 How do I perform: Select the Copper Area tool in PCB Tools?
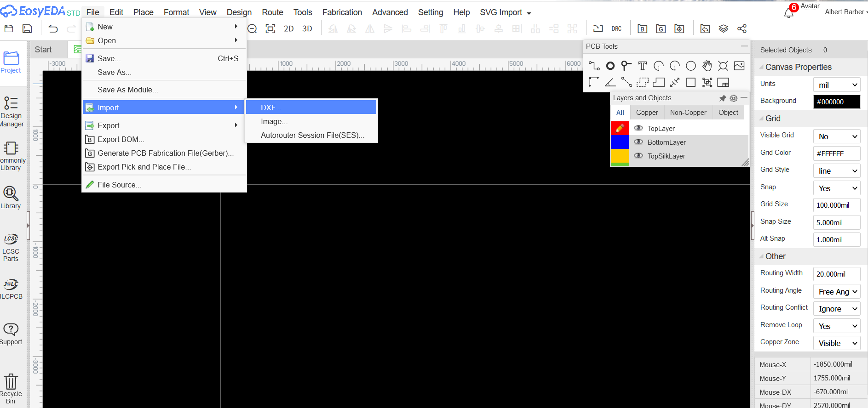pos(642,82)
